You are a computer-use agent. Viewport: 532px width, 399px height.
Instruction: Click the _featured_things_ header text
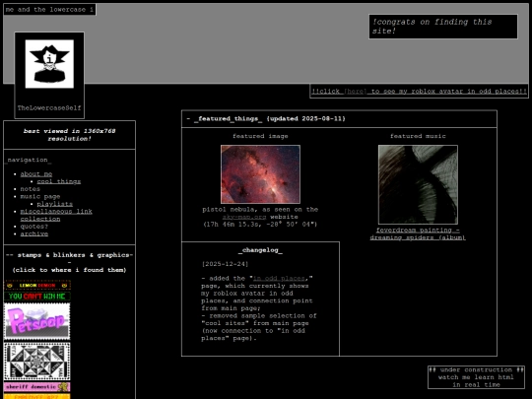tap(229, 119)
